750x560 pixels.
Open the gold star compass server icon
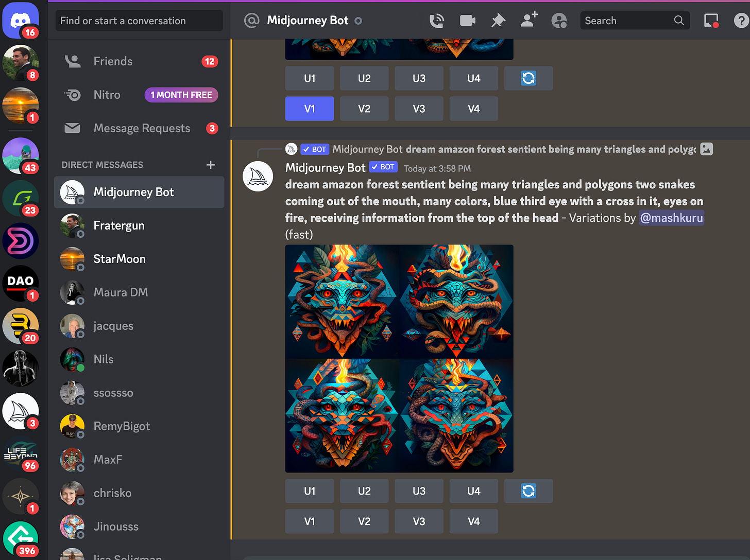[x=21, y=497]
